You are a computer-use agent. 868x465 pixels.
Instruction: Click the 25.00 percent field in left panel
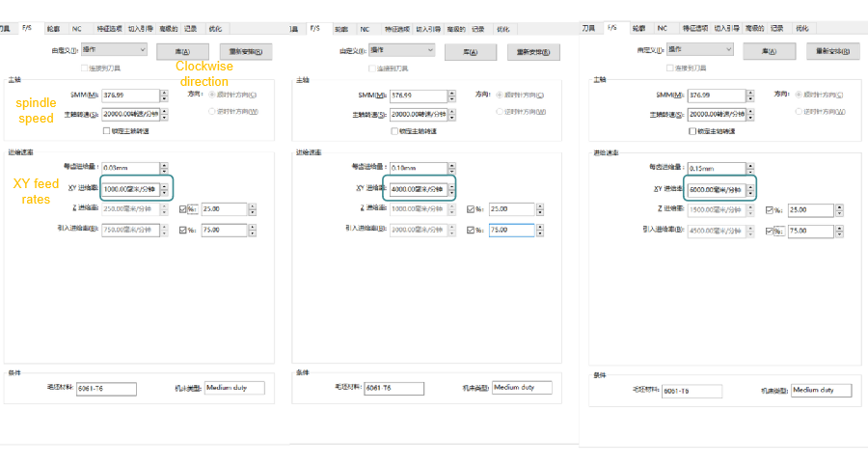click(x=224, y=209)
